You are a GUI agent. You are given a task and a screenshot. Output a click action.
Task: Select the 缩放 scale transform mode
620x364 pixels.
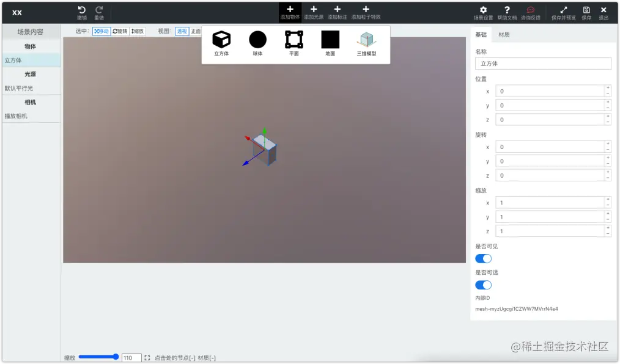pyautogui.click(x=138, y=31)
